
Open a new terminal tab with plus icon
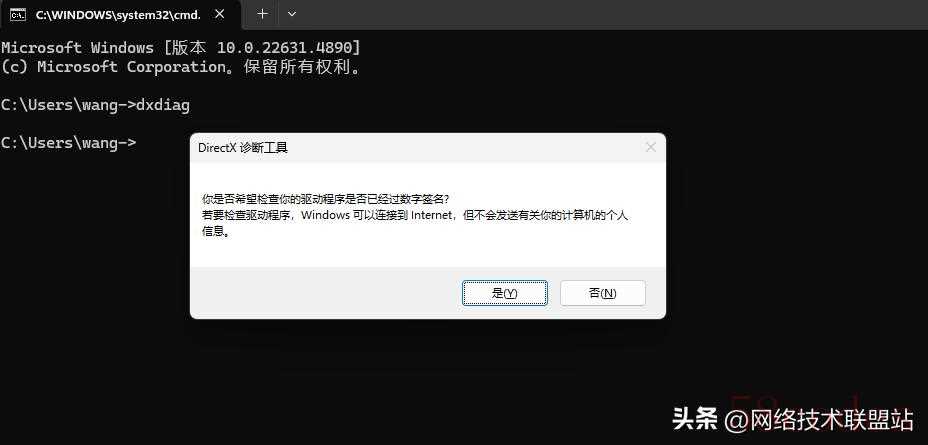click(x=262, y=14)
